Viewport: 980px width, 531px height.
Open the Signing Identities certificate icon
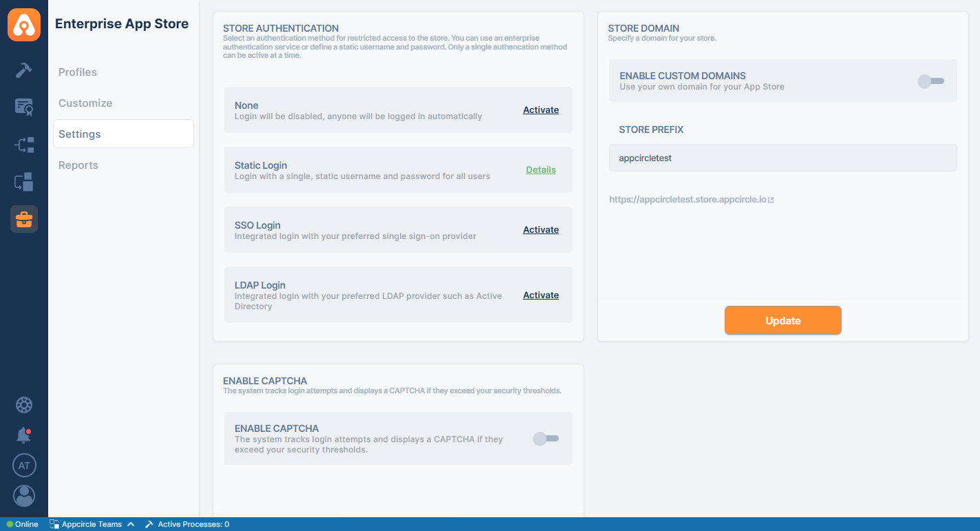coord(24,107)
